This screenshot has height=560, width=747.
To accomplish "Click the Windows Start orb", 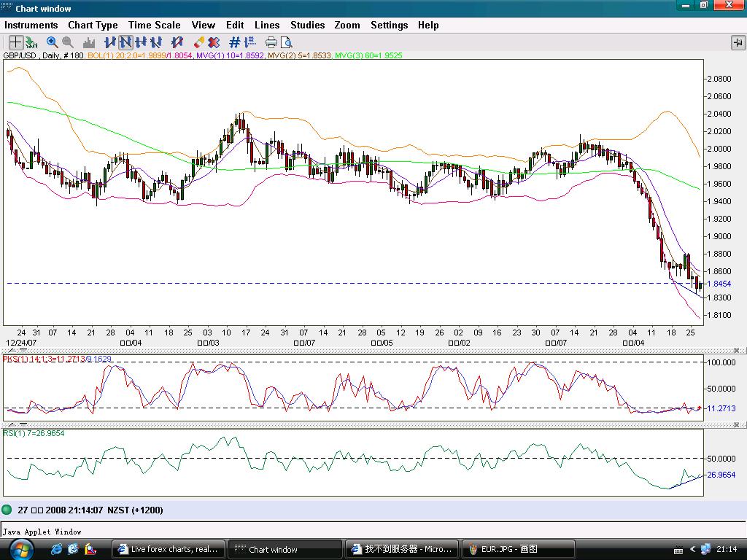I will (22, 550).
